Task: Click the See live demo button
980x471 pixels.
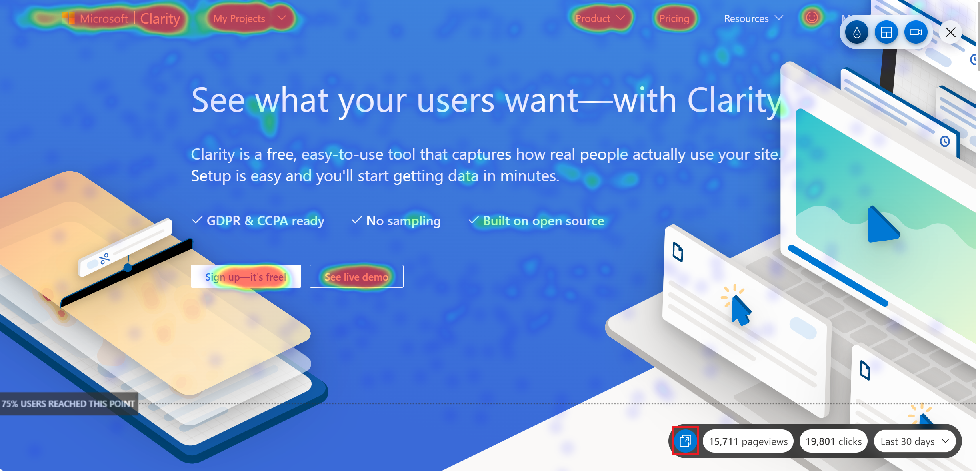Action: (356, 277)
